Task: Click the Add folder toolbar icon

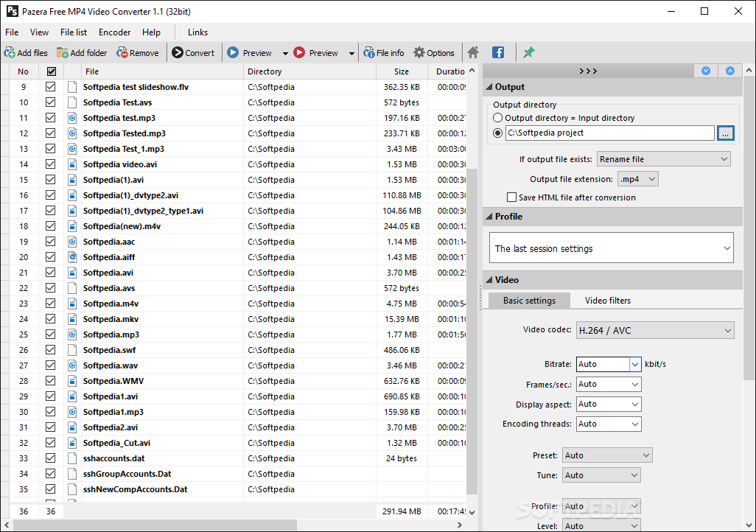Action: (x=62, y=52)
